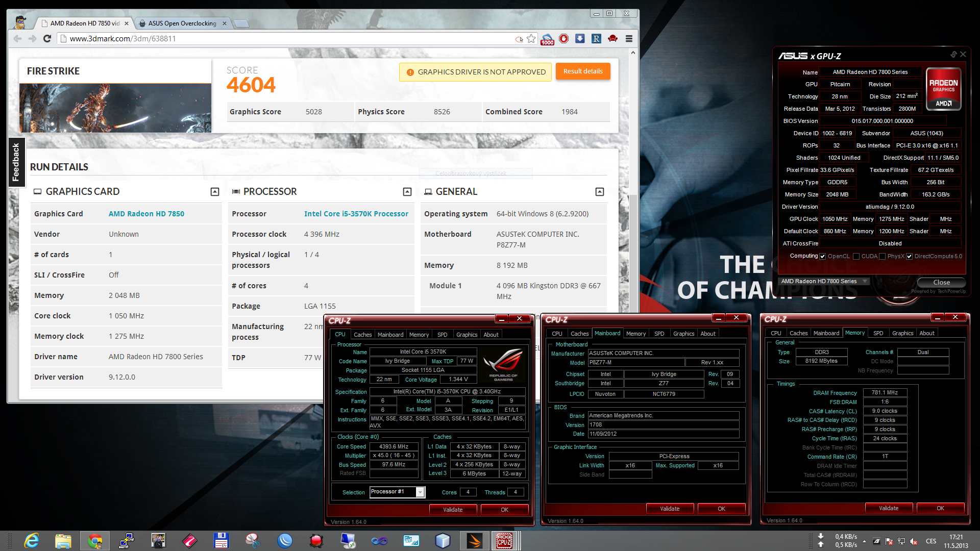
Task: Click the muted volume tray icon
Action: click(914, 541)
